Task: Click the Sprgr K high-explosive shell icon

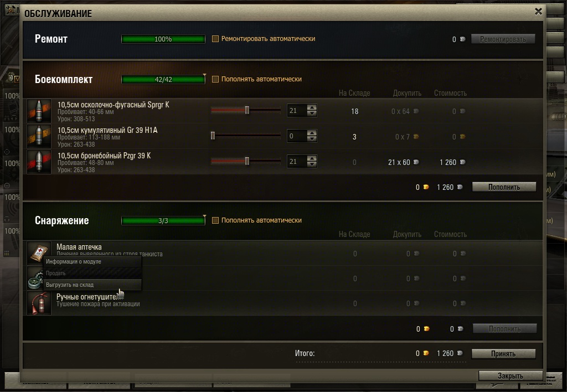Action: pos(39,111)
